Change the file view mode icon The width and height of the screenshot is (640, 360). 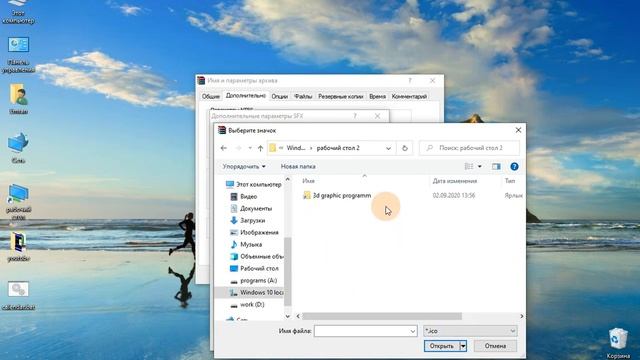click(469, 167)
